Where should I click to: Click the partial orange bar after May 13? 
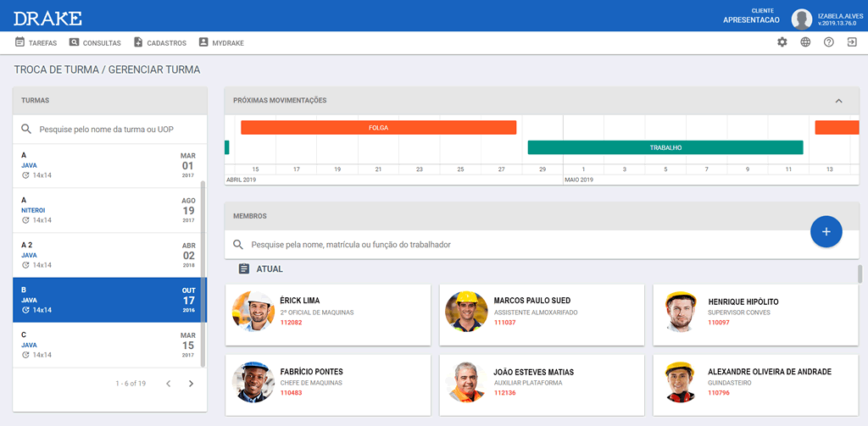pos(837,127)
